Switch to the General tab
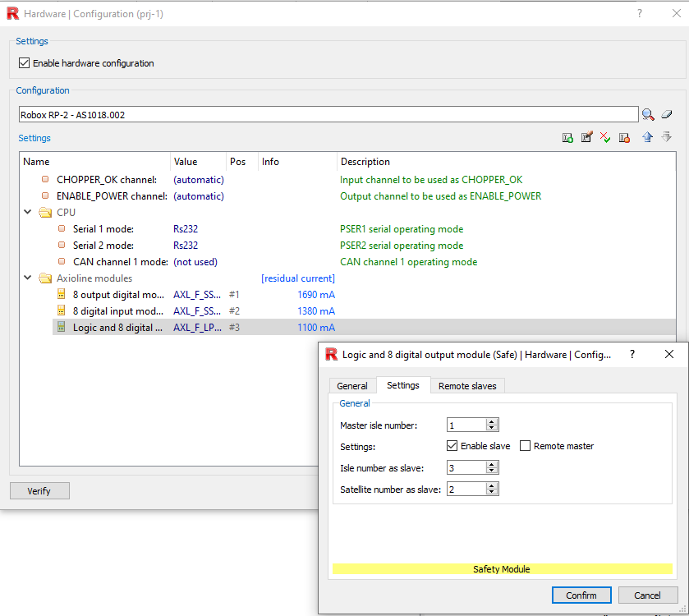Image resolution: width=689 pixels, height=616 pixels. 352,386
